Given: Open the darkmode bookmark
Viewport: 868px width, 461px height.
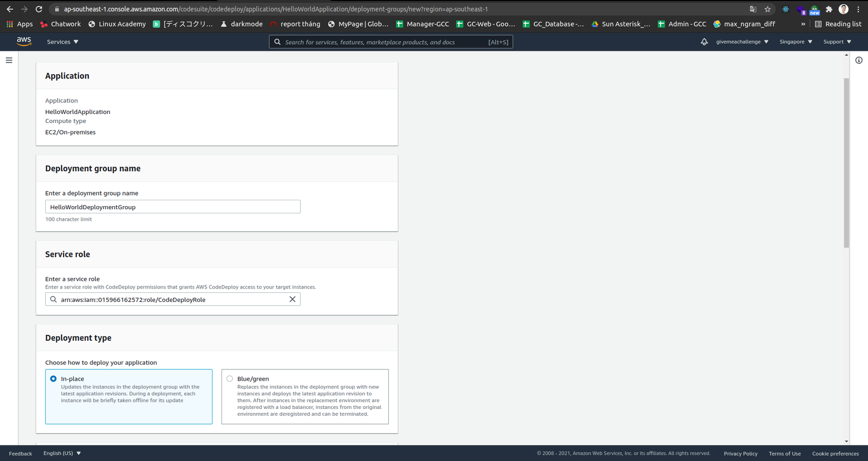Looking at the screenshot, I should pyautogui.click(x=241, y=24).
